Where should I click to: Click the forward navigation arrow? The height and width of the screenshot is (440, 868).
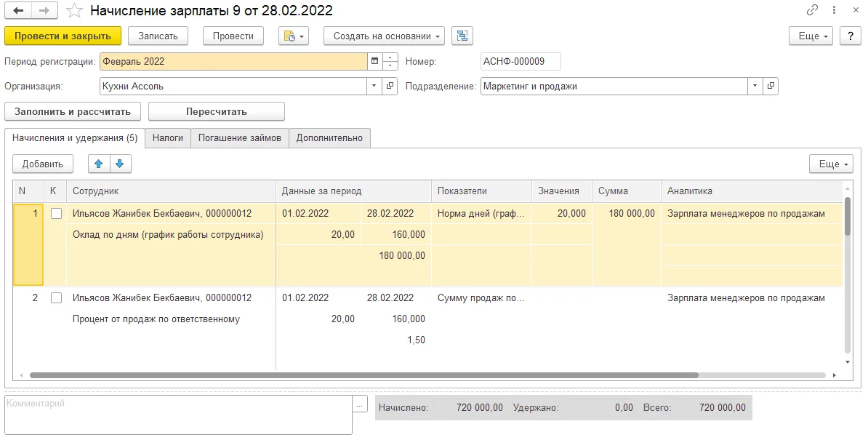(45, 10)
